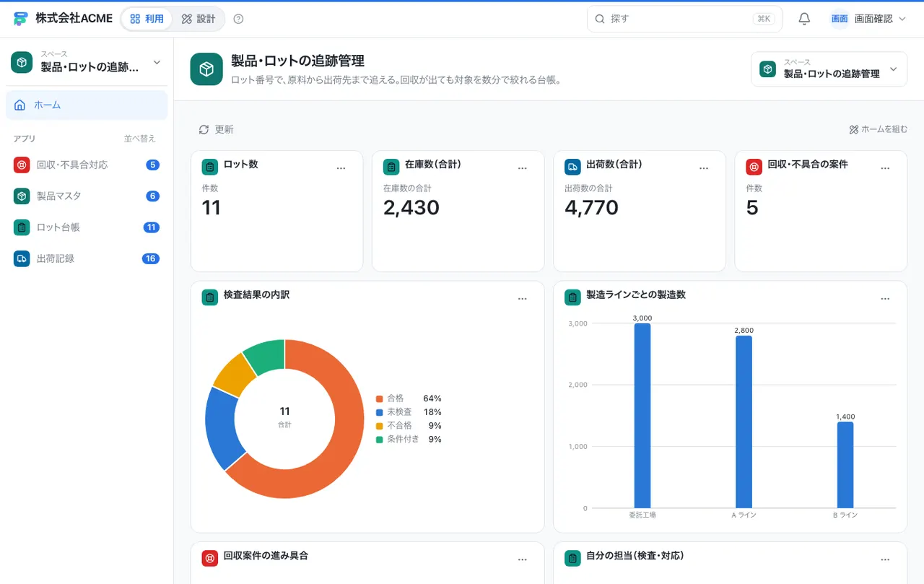Click the large box icon beside page title

pyautogui.click(x=206, y=69)
